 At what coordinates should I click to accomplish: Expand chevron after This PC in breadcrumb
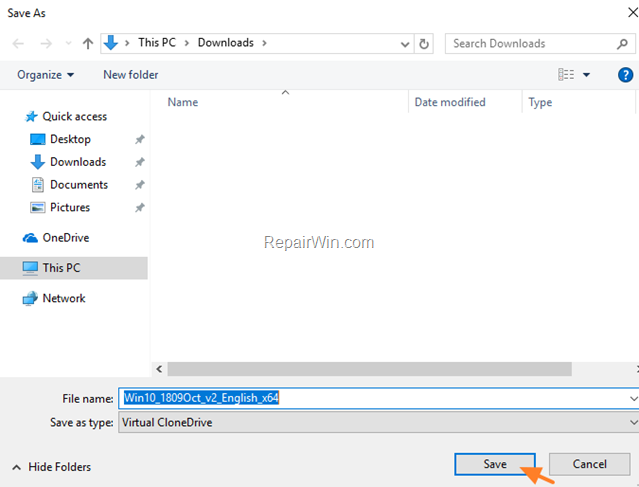click(x=187, y=43)
